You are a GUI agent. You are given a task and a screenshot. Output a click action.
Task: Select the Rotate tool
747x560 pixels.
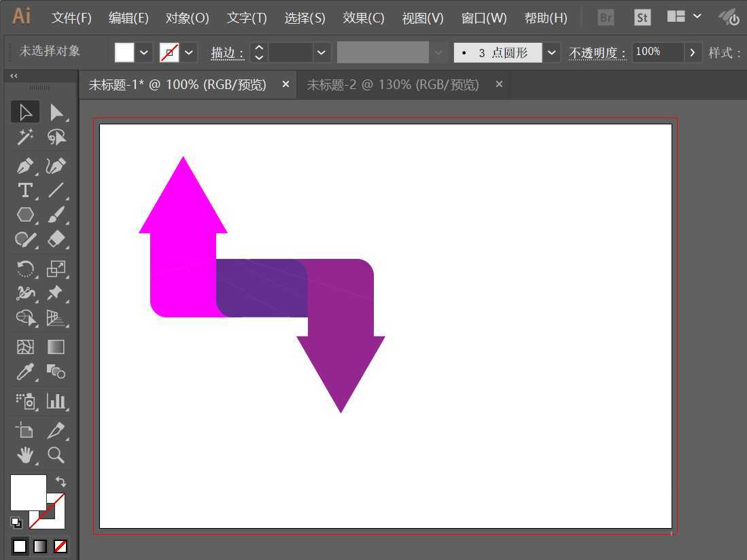[25, 269]
